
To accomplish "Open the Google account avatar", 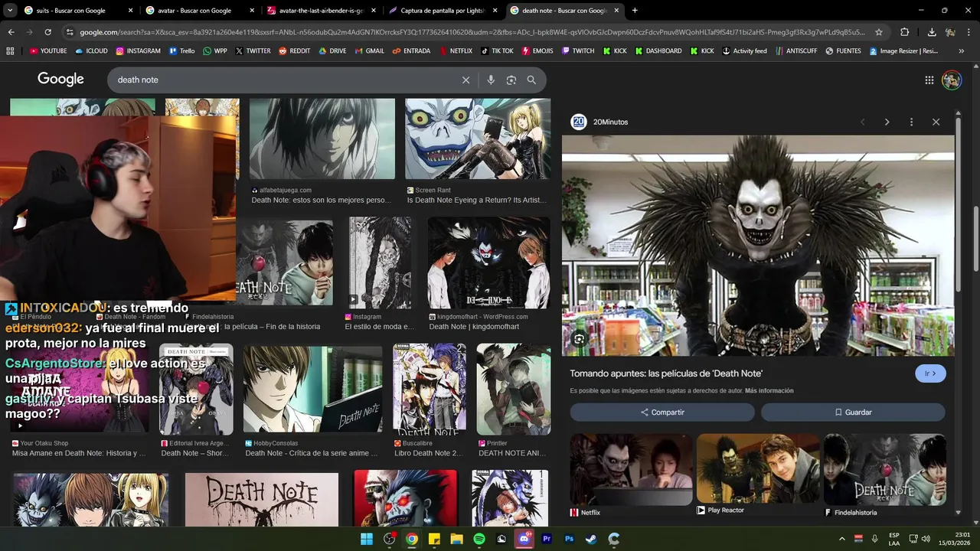I will point(952,80).
